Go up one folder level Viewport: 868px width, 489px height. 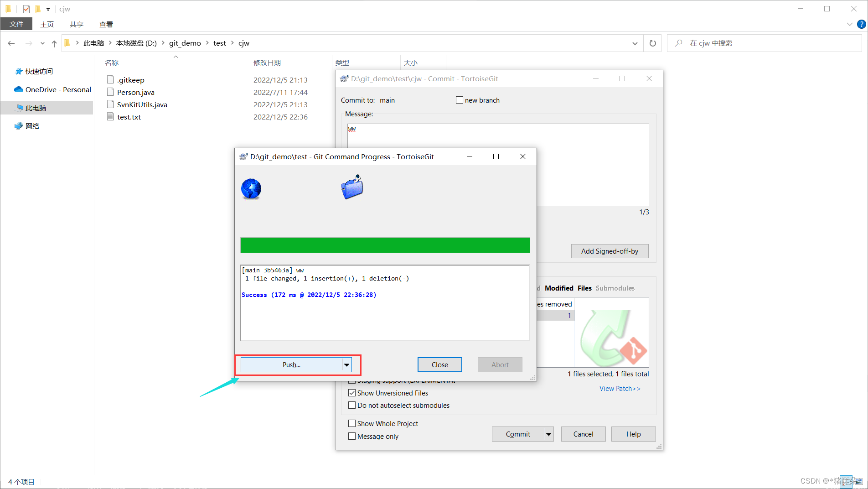tap(54, 43)
